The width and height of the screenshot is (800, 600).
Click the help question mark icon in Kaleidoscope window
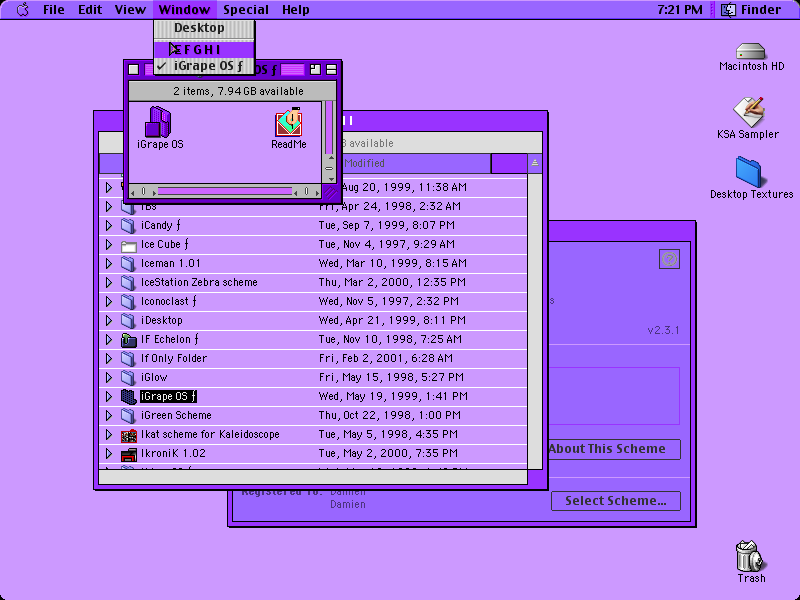coord(669,259)
